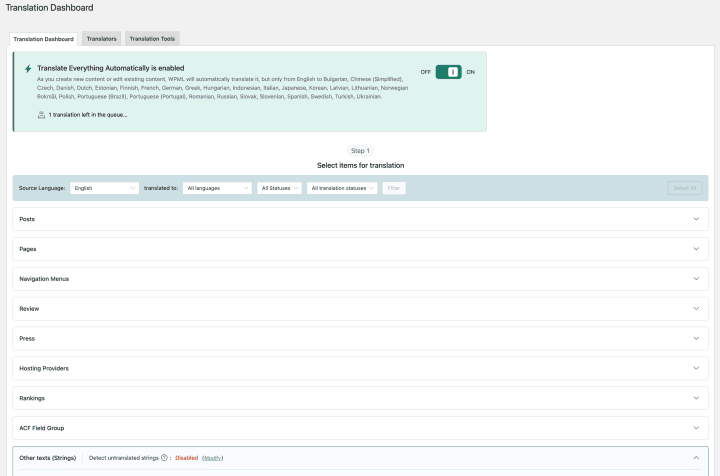Click the 'translated to:' label

click(x=161, y=188)
